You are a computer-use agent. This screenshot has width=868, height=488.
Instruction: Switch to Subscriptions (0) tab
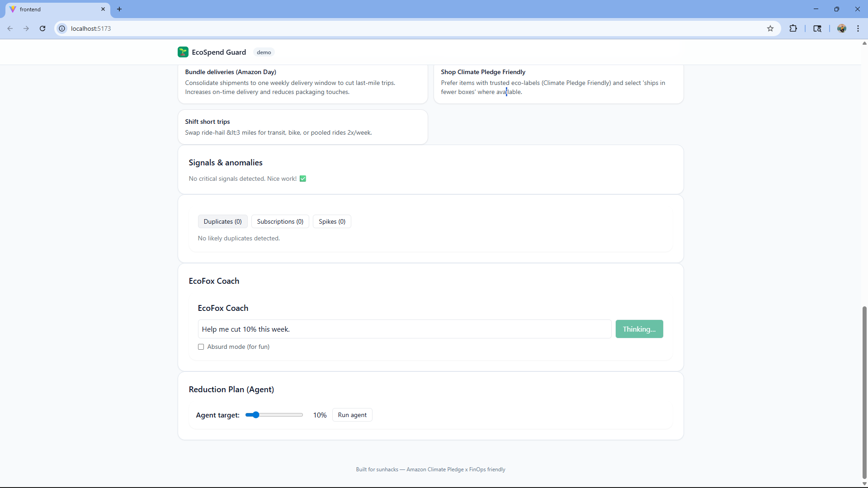coord(280,221)
